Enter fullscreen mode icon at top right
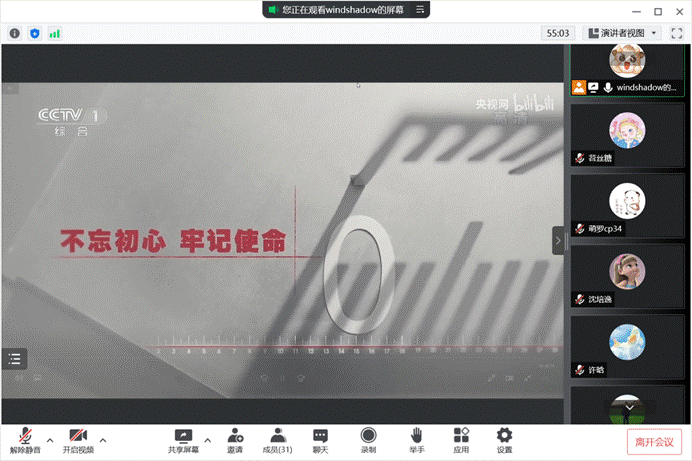The image size is (692, 461). [x=677, y=33]
